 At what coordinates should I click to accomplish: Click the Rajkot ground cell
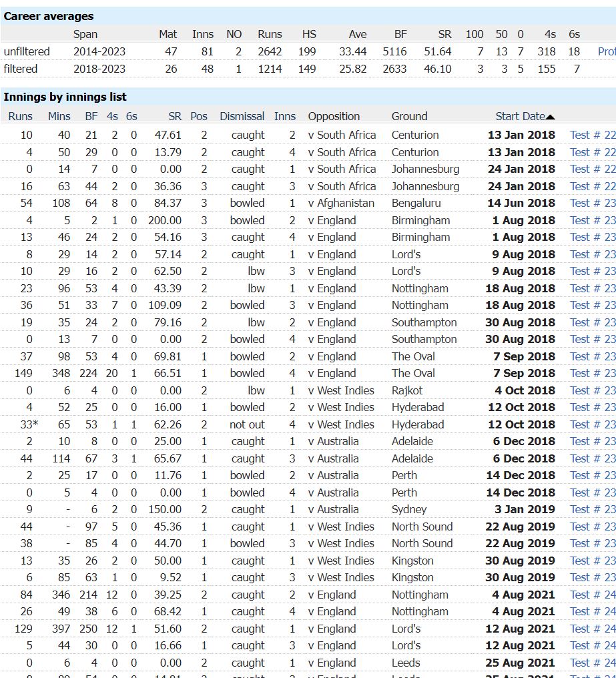click(407, 390)
